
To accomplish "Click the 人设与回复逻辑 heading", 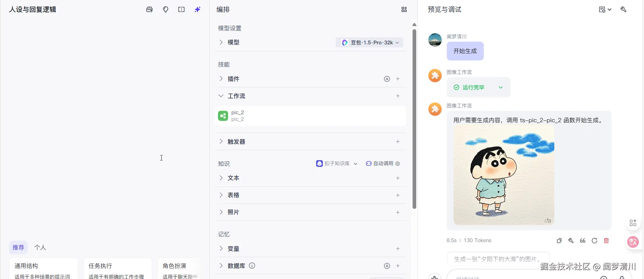I will (x=33, y=9).
